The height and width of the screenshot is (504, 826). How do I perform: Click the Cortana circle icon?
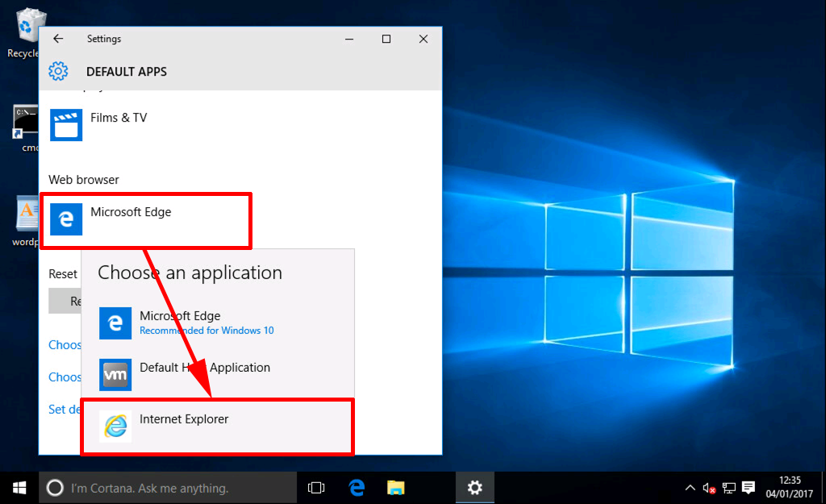55,488
